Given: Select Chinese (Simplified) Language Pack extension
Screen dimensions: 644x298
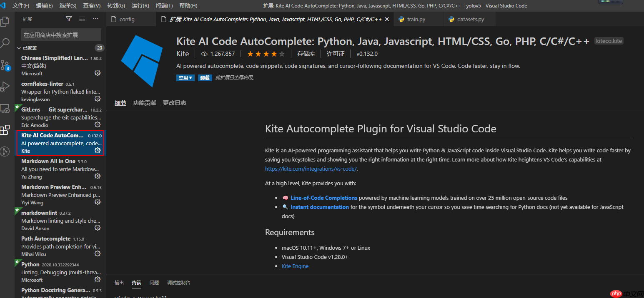Looking at the screenshot, I should (60, 66).
